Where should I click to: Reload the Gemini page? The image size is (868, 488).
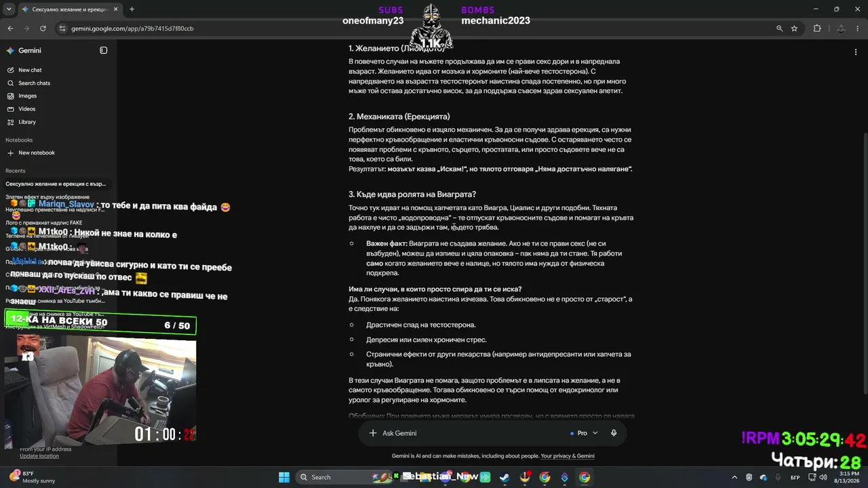coord(43,28)
